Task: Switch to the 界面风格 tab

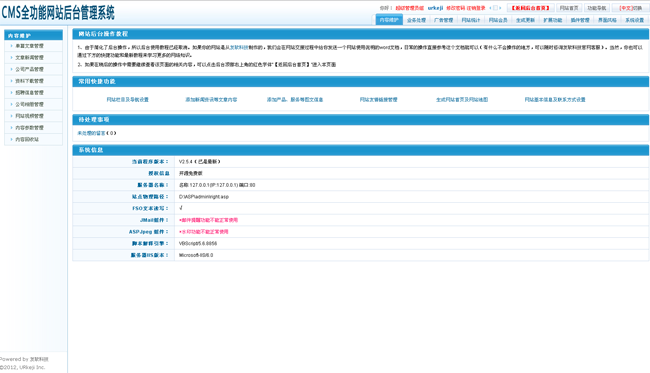Action: tap(607, 20)
